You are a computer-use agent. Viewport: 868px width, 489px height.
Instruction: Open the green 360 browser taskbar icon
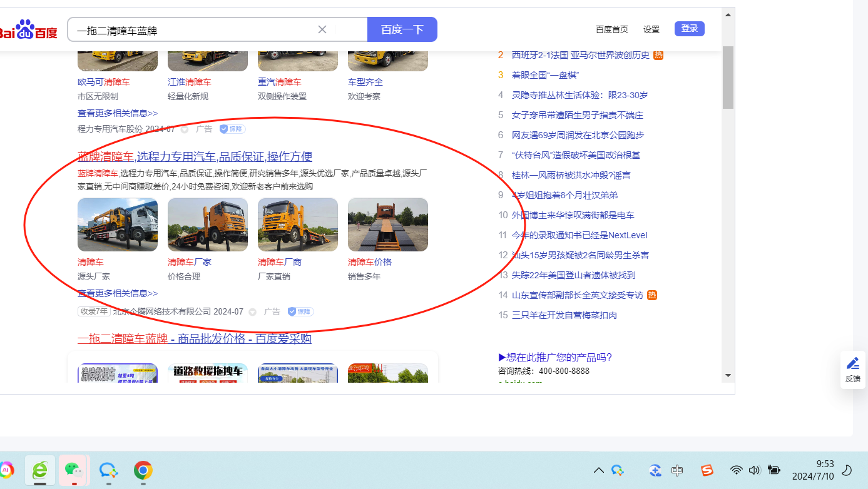point(40,470)
